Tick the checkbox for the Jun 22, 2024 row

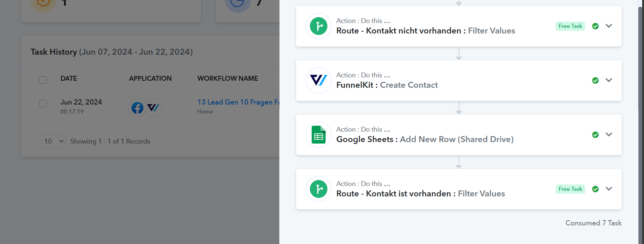click(x=43, y=103)
